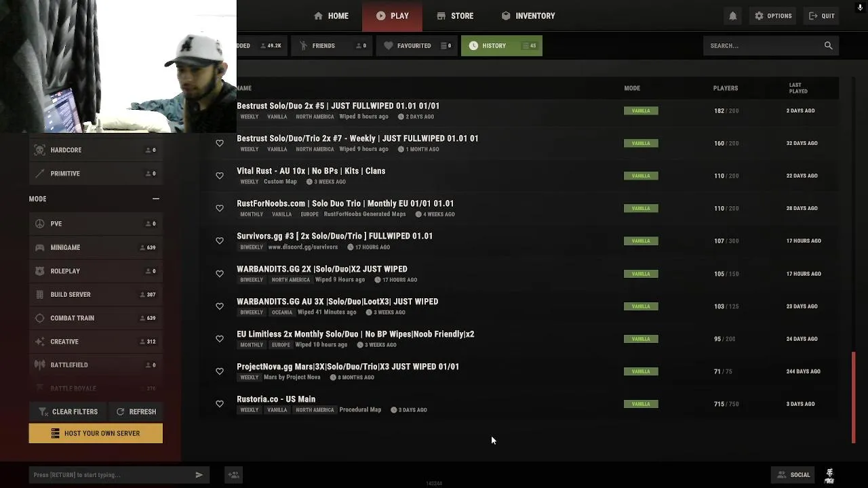Sort servers by MODE column
The height and width of the screenshot is (488, 868).
point(632,88)
